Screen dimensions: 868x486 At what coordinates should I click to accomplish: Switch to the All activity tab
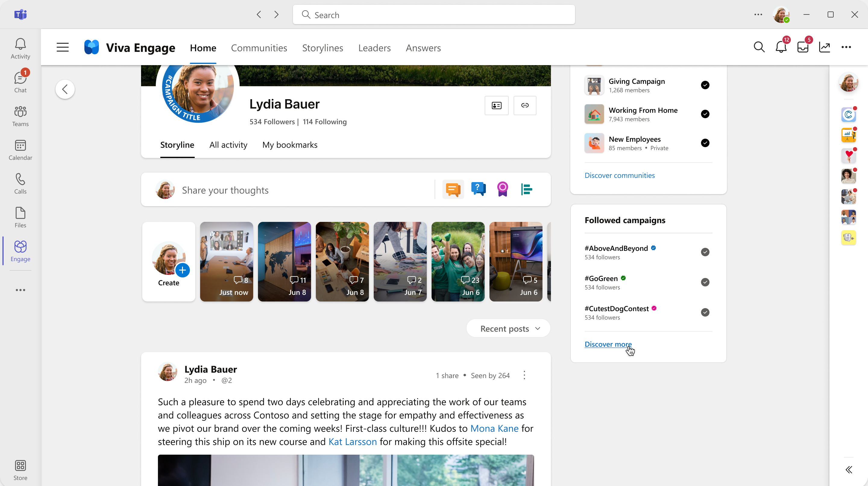[x=228, y=144]
